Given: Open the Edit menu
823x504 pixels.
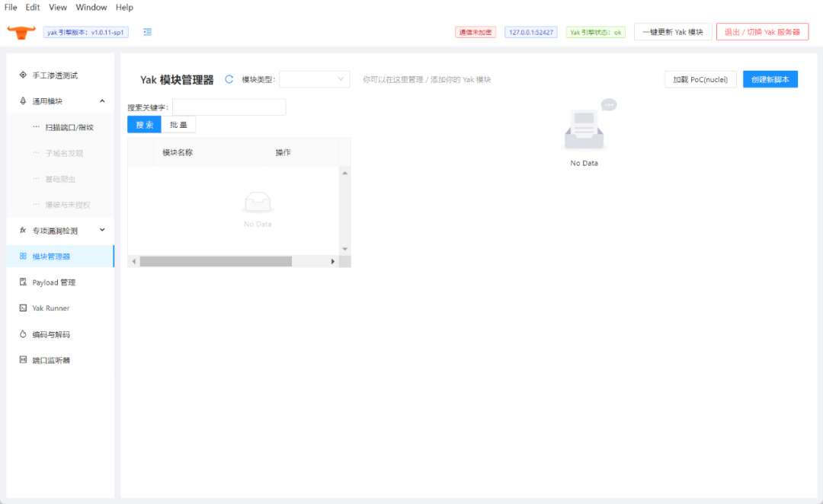Looking at the screenshot, I should coord(33,8).
